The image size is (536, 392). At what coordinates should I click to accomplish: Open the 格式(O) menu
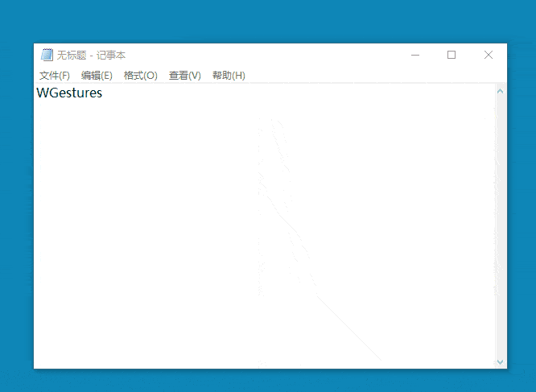point(141,76)
